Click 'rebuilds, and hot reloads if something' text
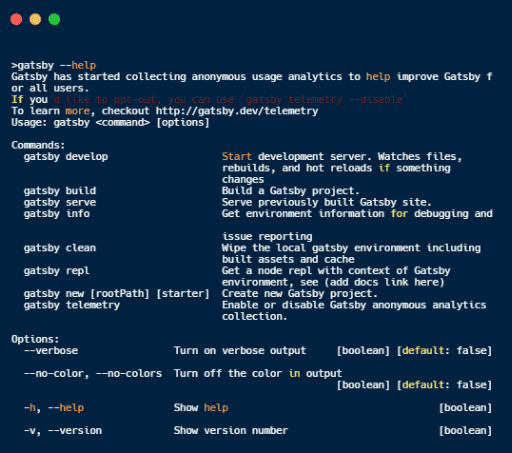This screenshot has height=453, width=512. point(336,168)
